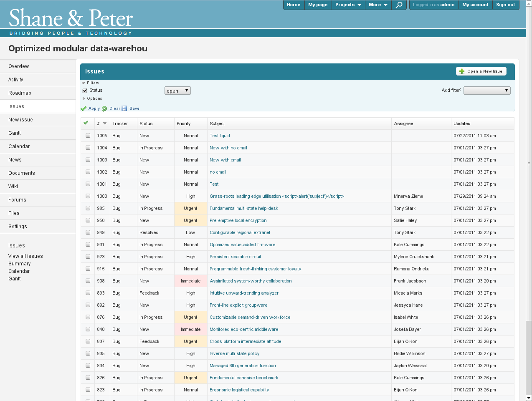Open the Projects dropdown menu

[348, 5]
